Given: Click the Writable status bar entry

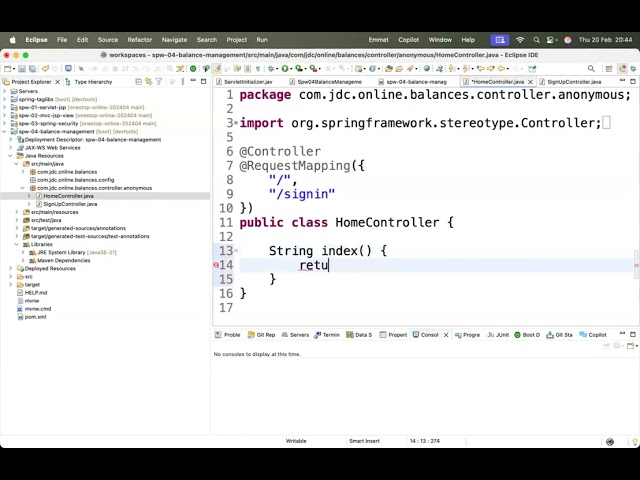Looking at the screenshot, I should pos(296,441).
